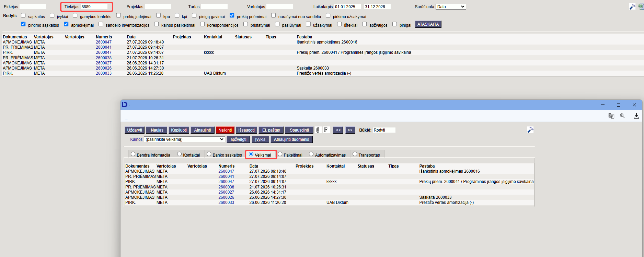
Task: Enable korespondencijos checkbox
Action: (x=203, y=24)
